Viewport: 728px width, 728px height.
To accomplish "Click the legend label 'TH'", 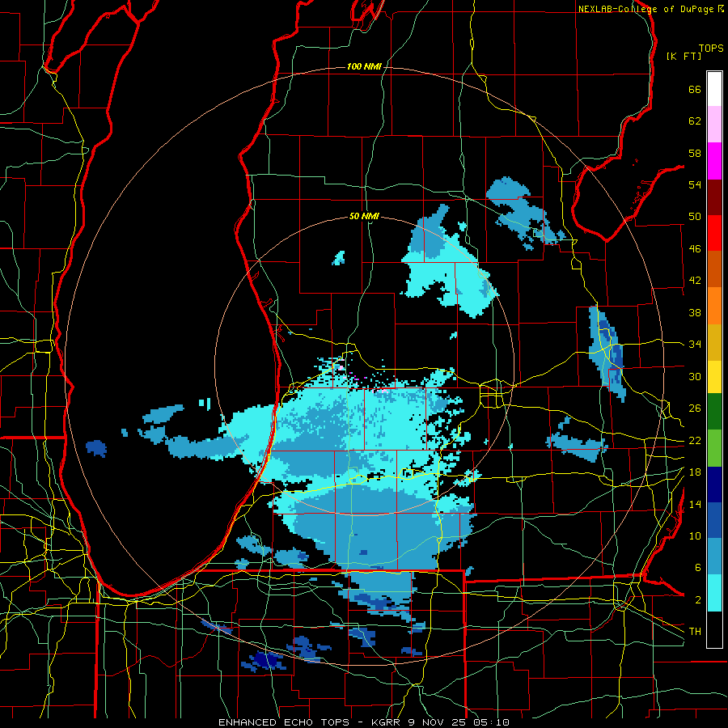I will (x=695, y=632).
